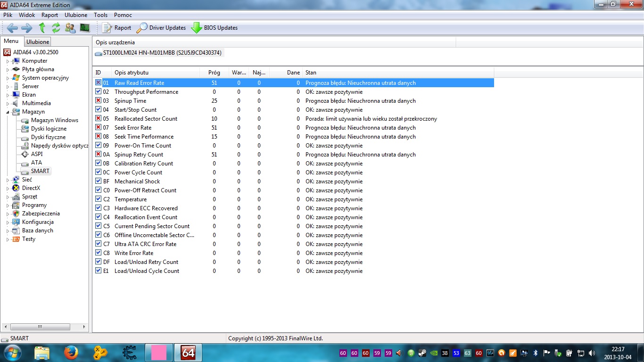The image size is (644, 362).
Task: Expand the Płyta główna tree node
Action: (8, 69)
